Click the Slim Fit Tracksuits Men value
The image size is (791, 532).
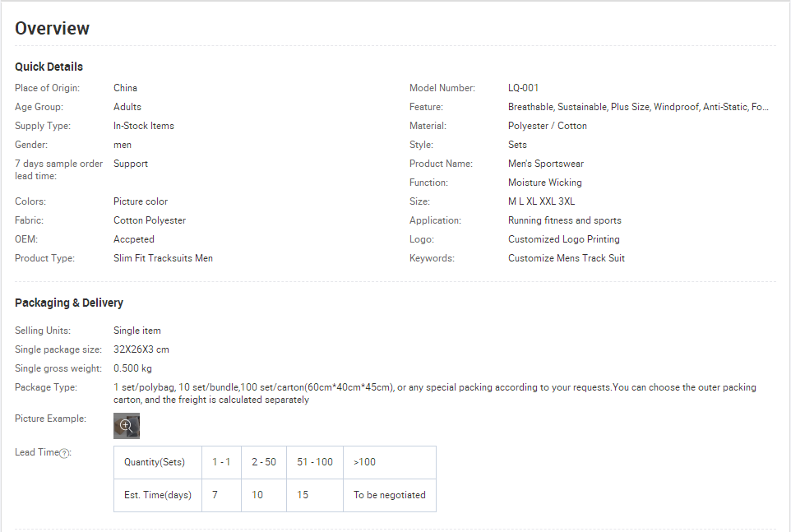coord(163,258)
